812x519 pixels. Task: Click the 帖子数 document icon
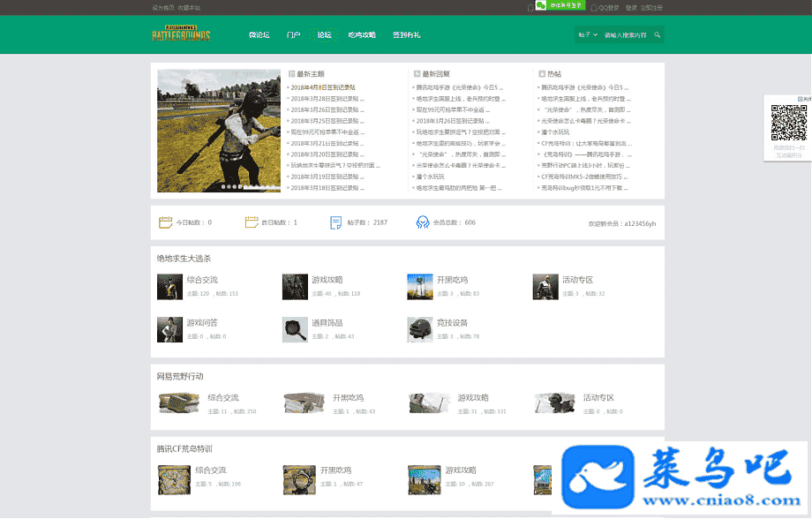(x=335, y=222)
